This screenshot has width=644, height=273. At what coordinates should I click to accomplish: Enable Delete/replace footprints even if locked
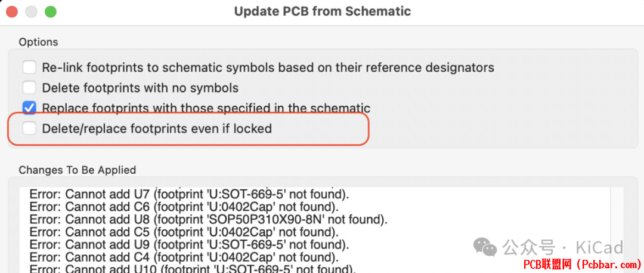29,129
